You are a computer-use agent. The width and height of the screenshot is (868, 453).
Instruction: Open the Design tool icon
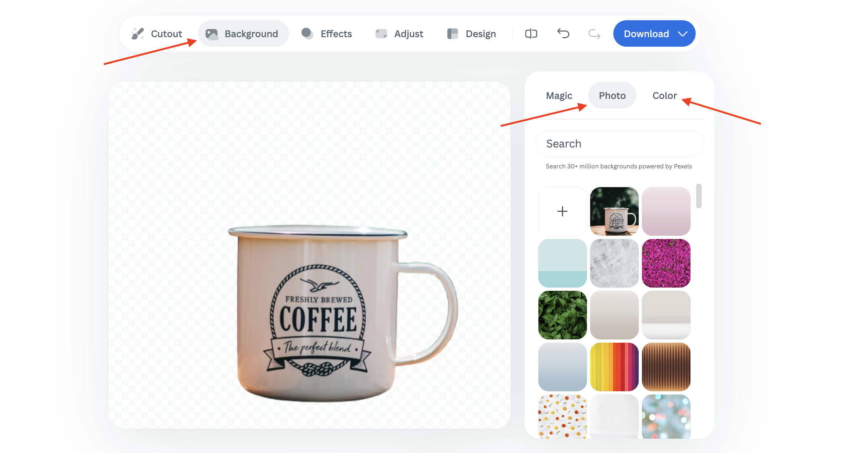point(452,34)
